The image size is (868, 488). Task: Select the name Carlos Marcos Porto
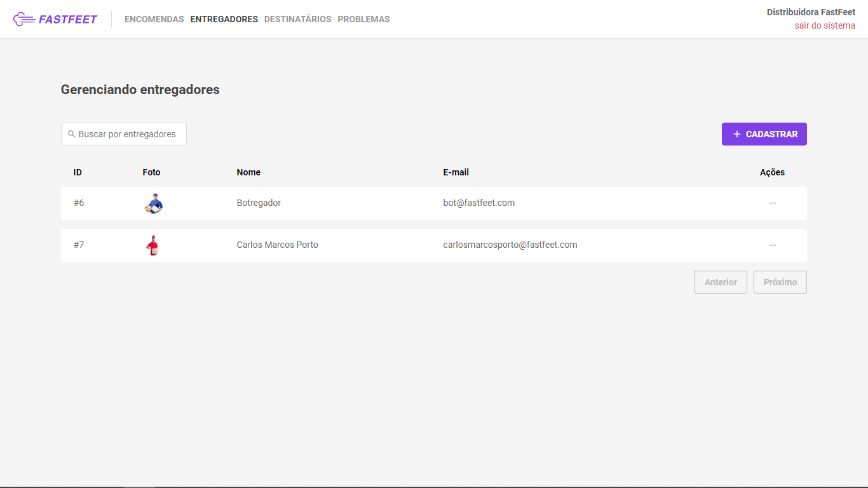pyautogui.click(x=278, y=245)
